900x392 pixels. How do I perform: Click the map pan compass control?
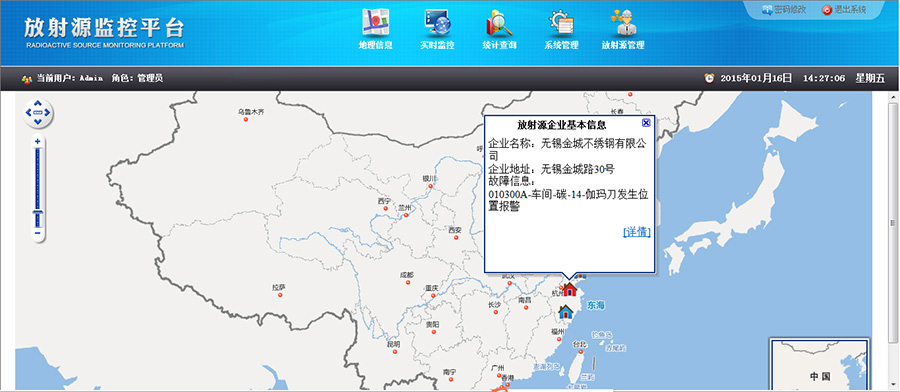coord(38,113)
